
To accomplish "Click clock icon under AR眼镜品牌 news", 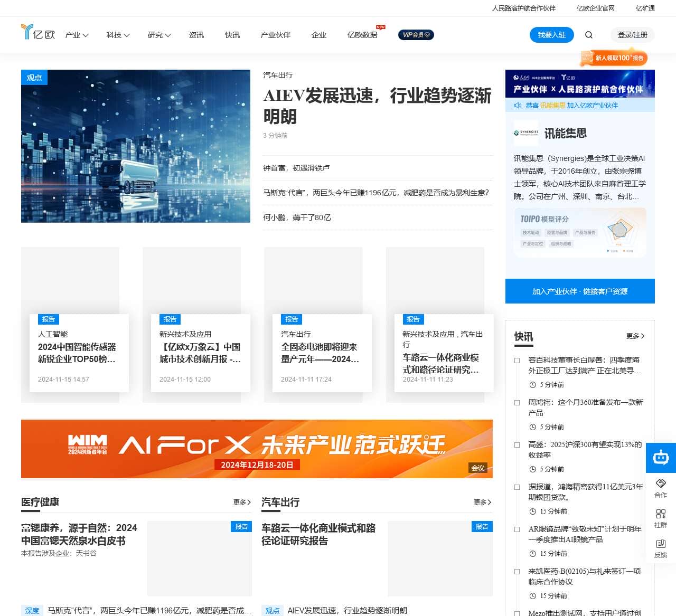I will pyautogui.click(x=533, y=554).
